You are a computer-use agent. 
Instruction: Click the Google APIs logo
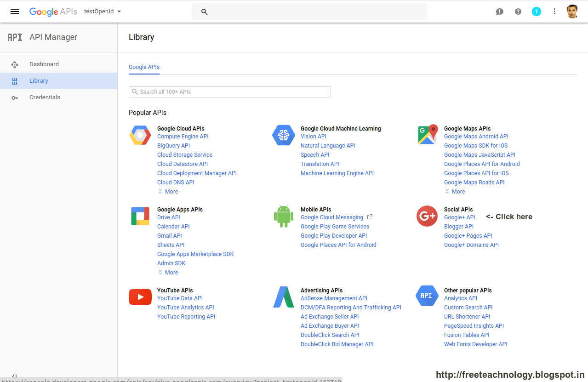tap(53, 11)
